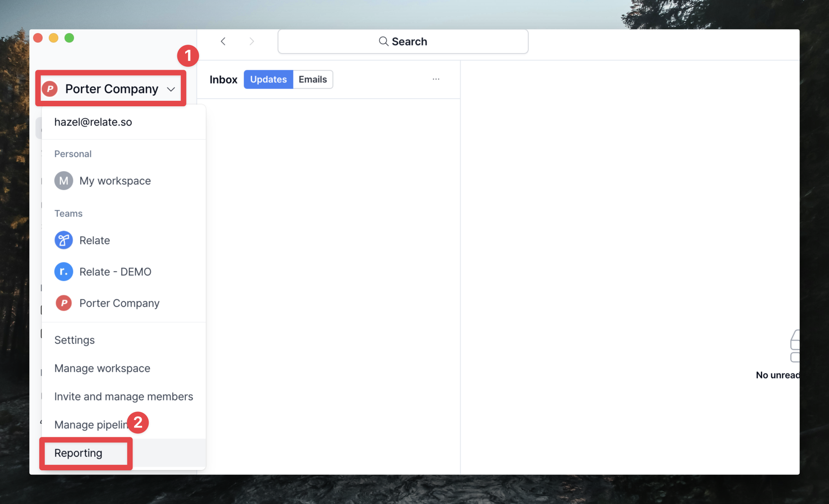Collapse the Porter Company workspace dropdown

tap(111, 89)
